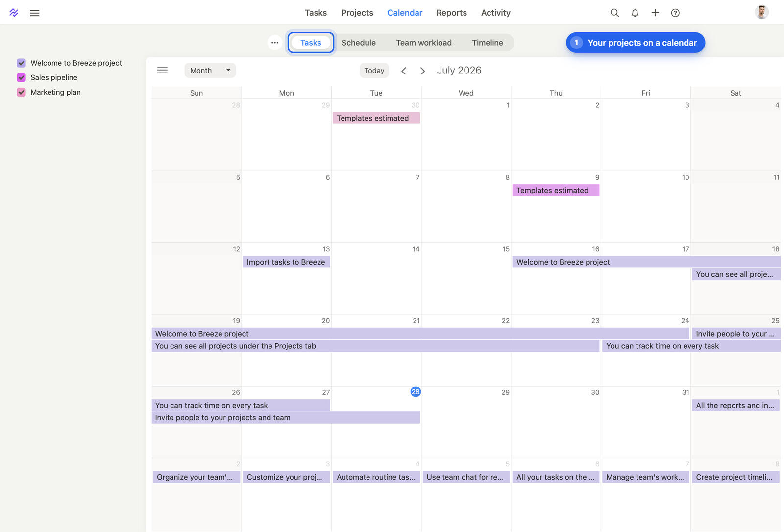The image size is (784, 532).
Task: Open You can track time event on July 26
Action: click(241, 405)
